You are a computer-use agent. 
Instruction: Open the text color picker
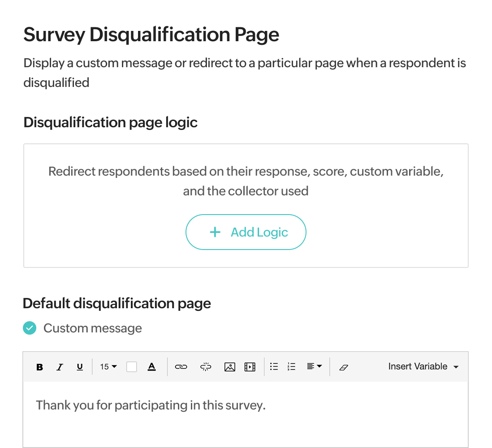(152, 367)
